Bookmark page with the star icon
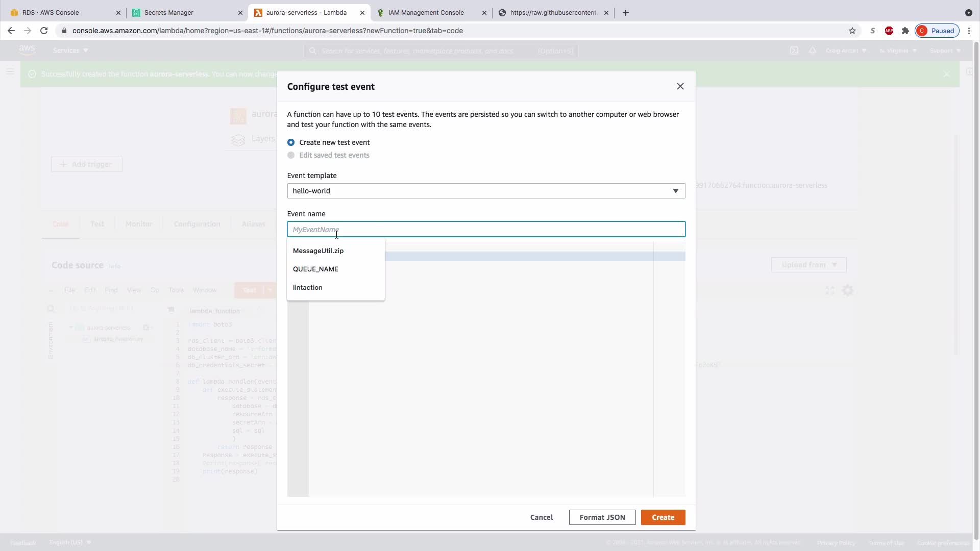The width and height of the screenshot is (980, 551). 852,31
